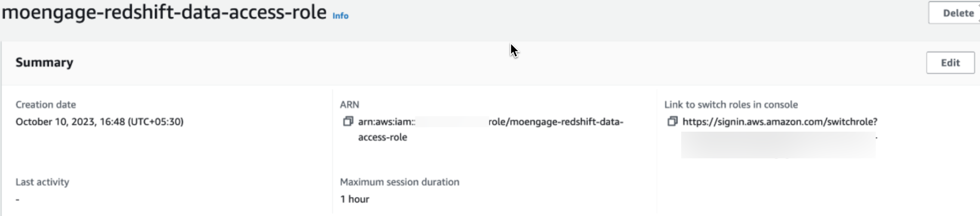Click the Link to switch roles label
Screen dimensions: 980x216
click(x=731, y=105)
